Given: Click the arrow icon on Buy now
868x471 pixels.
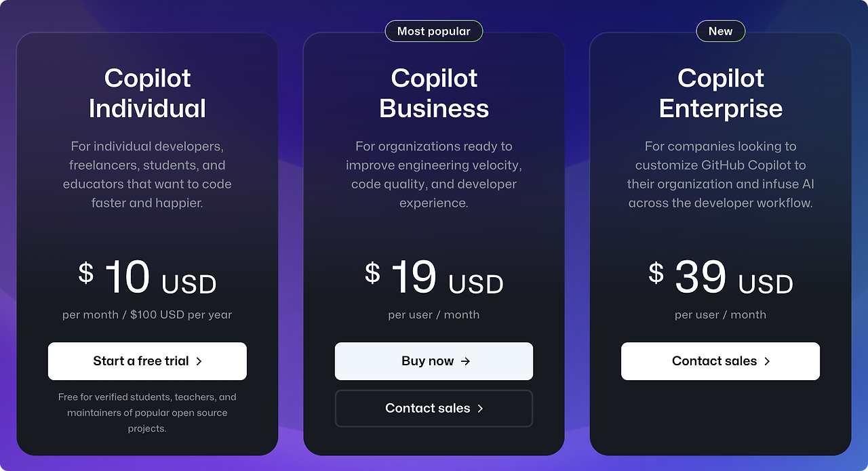Looking at the screenshot, I should (x=465, y=361).
